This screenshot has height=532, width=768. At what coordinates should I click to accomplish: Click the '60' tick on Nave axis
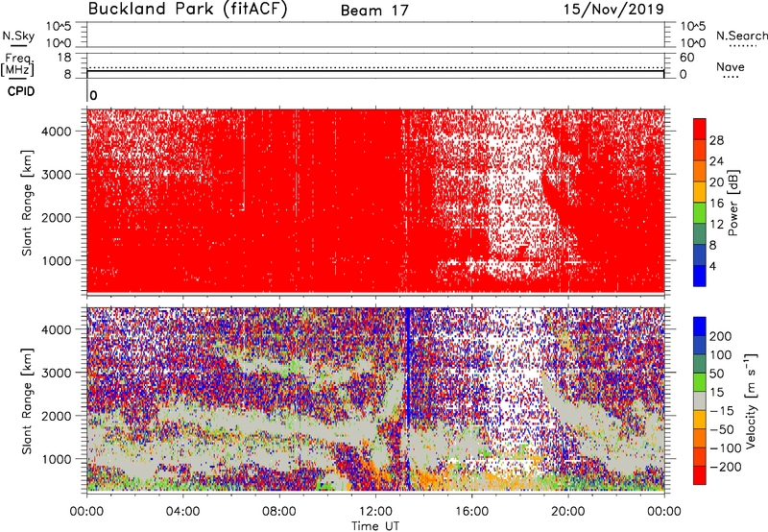coord(687,58)
